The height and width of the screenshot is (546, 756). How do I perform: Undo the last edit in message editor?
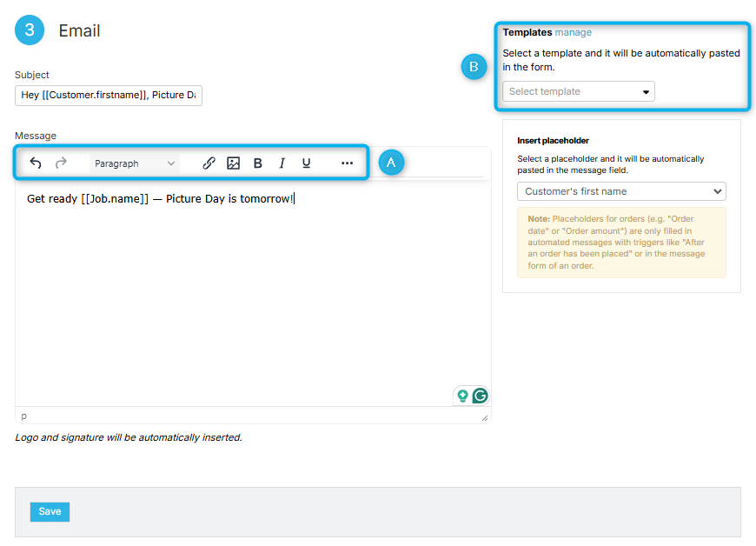pos(36,163)
